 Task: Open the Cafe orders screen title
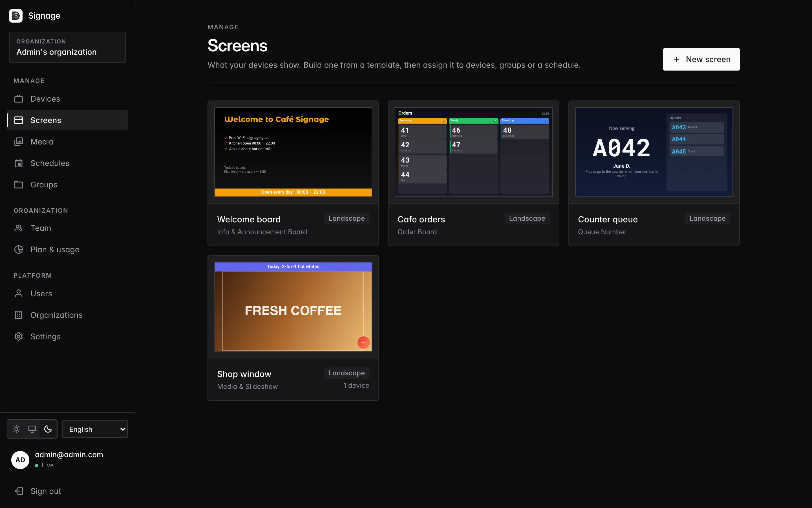(421, 219)
